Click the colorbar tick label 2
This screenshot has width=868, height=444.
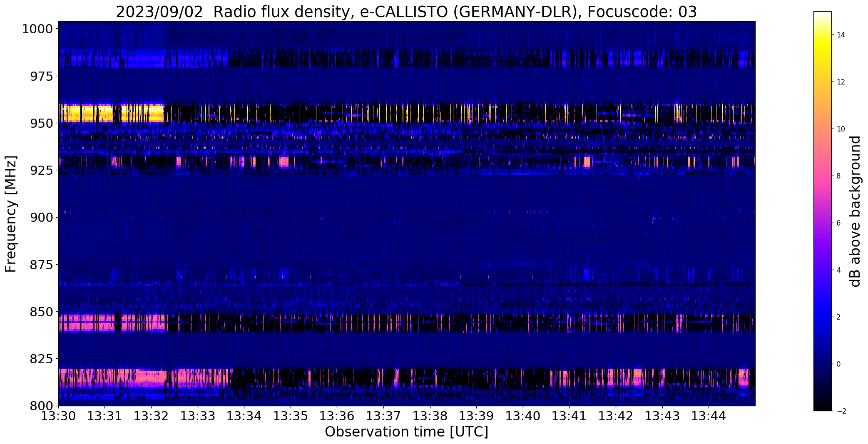pos(839,317)
